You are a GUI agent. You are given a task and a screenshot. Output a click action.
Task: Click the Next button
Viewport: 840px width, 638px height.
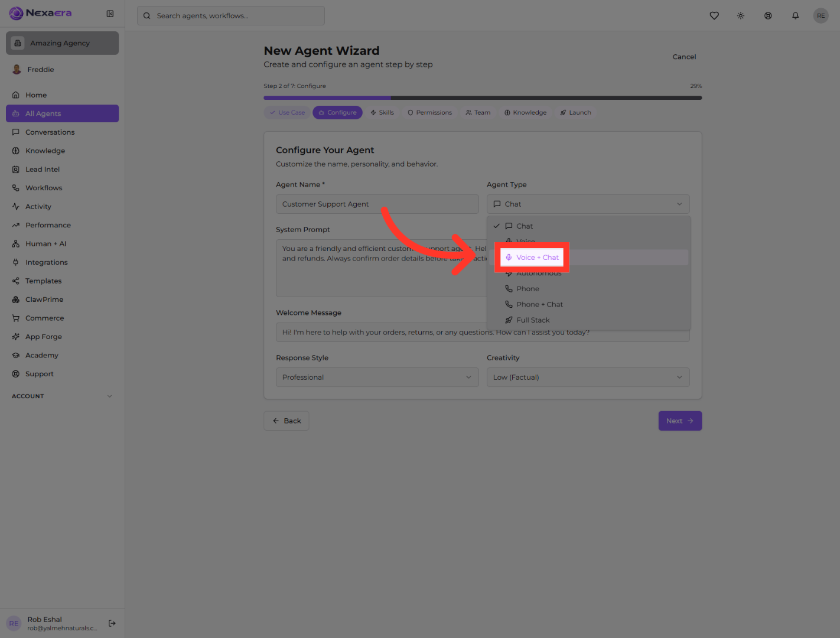coord(680,421)
